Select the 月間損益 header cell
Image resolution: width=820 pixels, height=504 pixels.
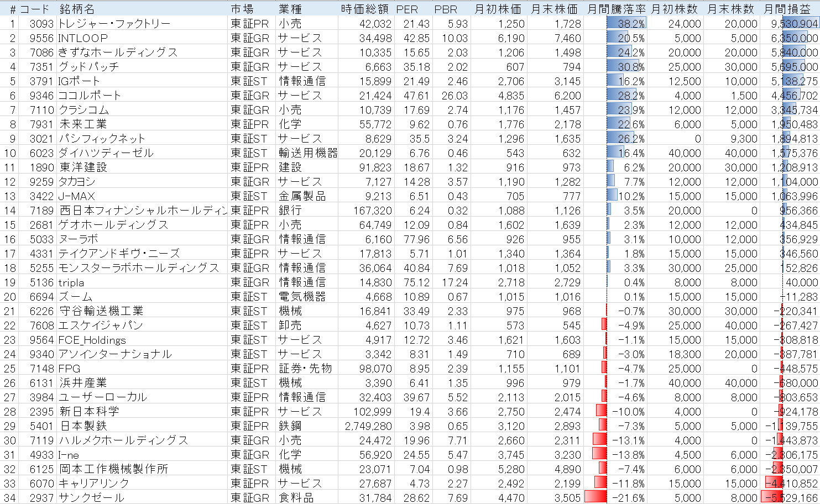pyautogui.click(x=790, y=9)
